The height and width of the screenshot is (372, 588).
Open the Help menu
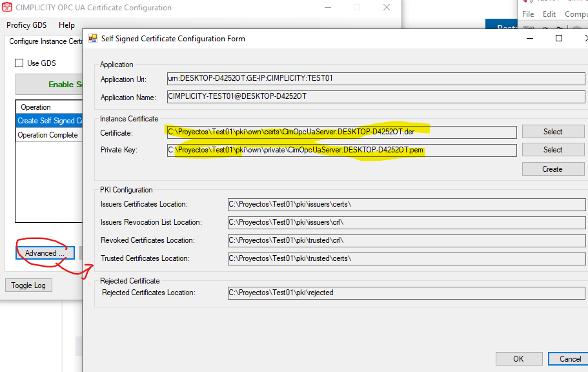[66, 25]
